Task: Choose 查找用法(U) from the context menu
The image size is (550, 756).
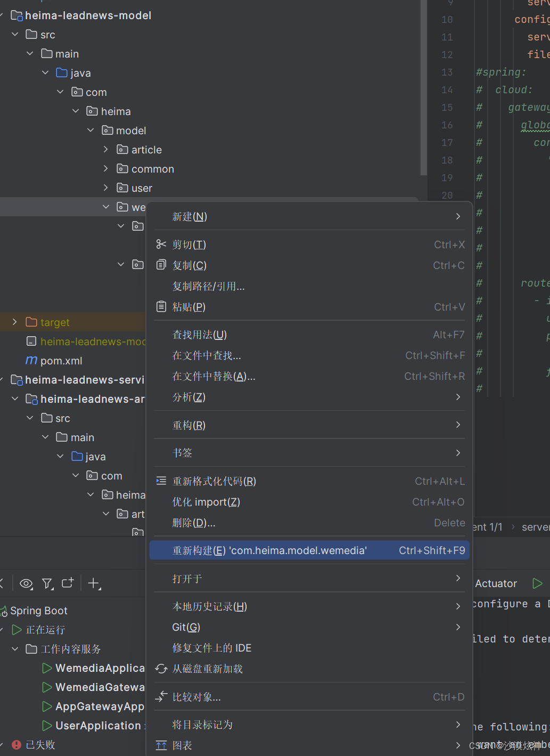Action: tap(200, 334)
